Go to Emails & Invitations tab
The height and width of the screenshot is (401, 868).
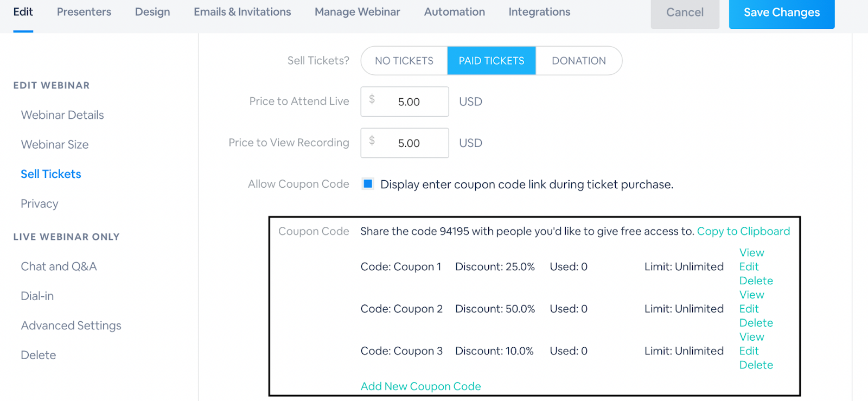coord(242,12)
